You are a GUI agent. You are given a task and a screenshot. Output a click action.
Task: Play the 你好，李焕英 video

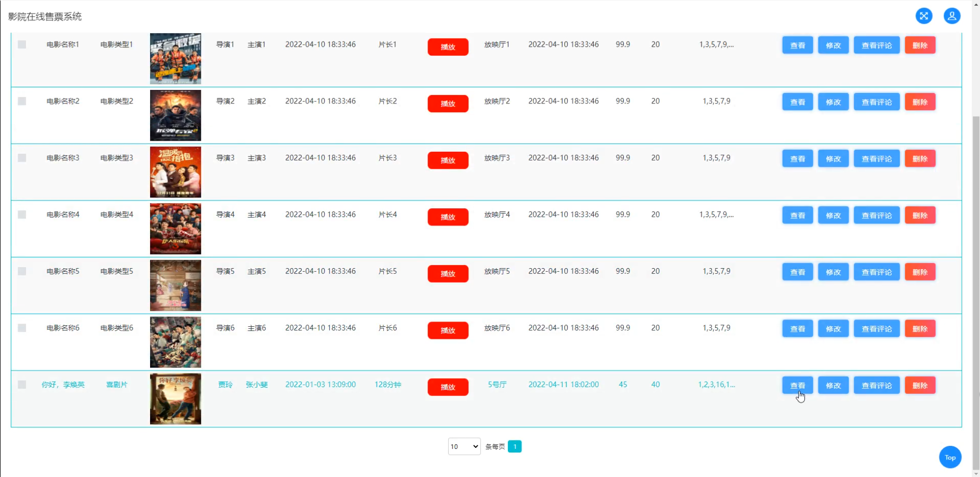(x=448, y=387)
